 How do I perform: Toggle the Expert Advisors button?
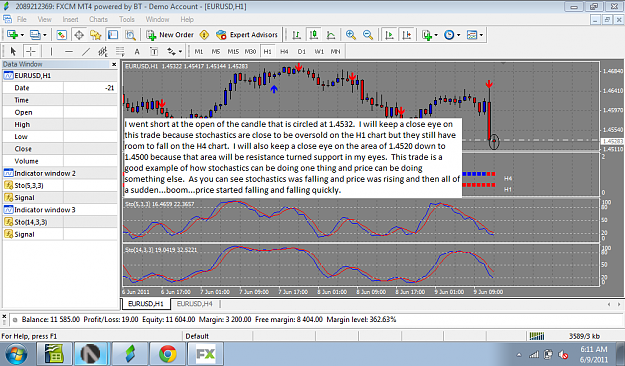247,35
